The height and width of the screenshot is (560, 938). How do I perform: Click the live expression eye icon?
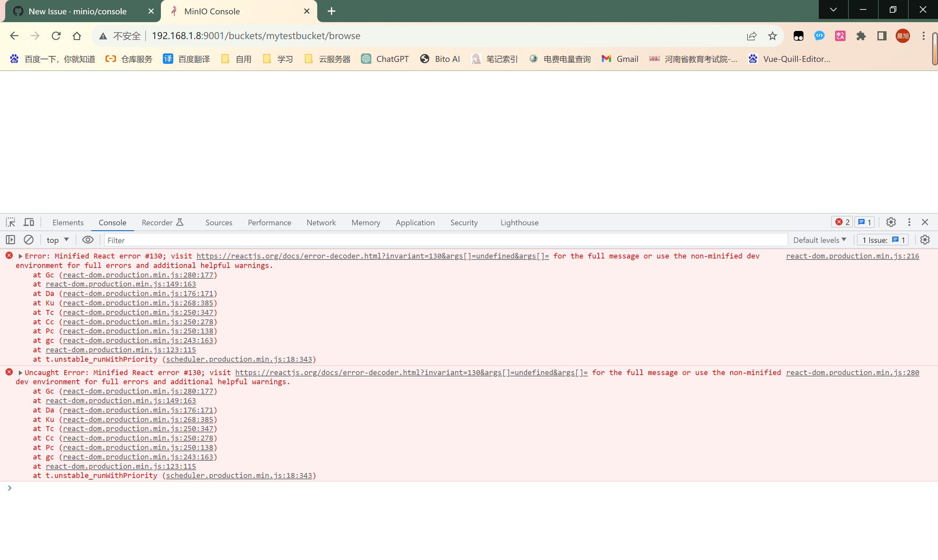(x=88, y=240)
